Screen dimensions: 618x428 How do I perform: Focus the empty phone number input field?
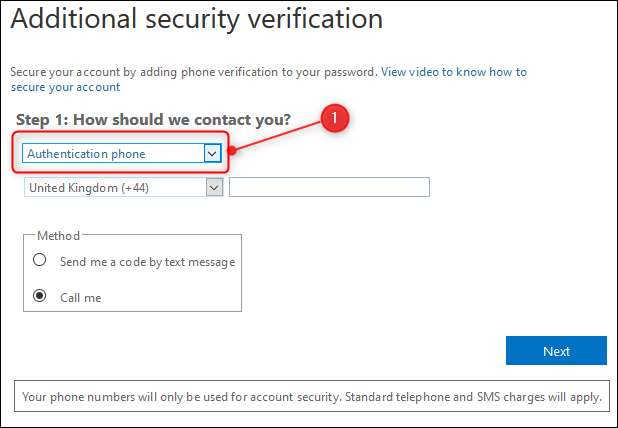(x=329, y=187)
